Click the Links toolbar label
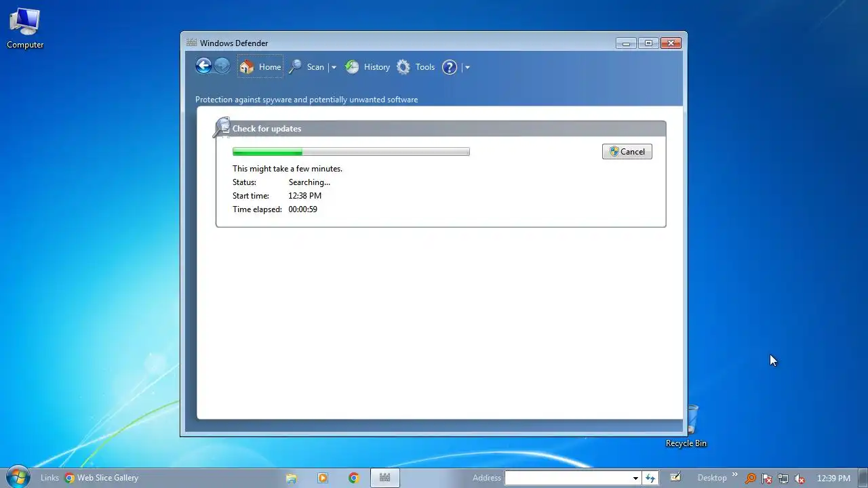Screen dimensions: 868x488 50,478
